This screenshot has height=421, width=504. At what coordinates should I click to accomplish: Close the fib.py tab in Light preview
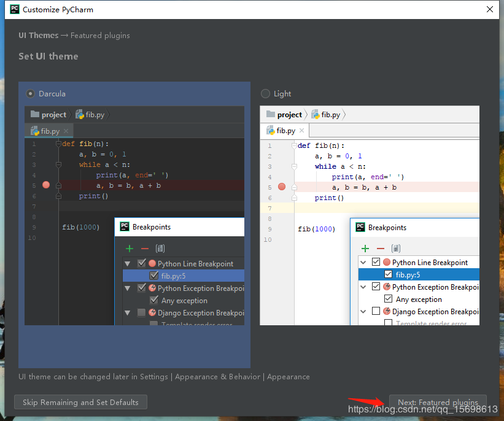(x=301, y=131)
